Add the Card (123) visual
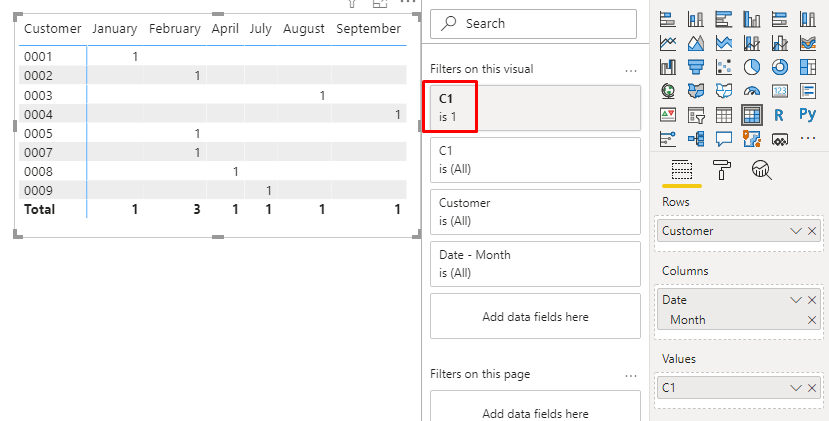The height and width of the screenshot is (421, 829). tap(780, 91)
